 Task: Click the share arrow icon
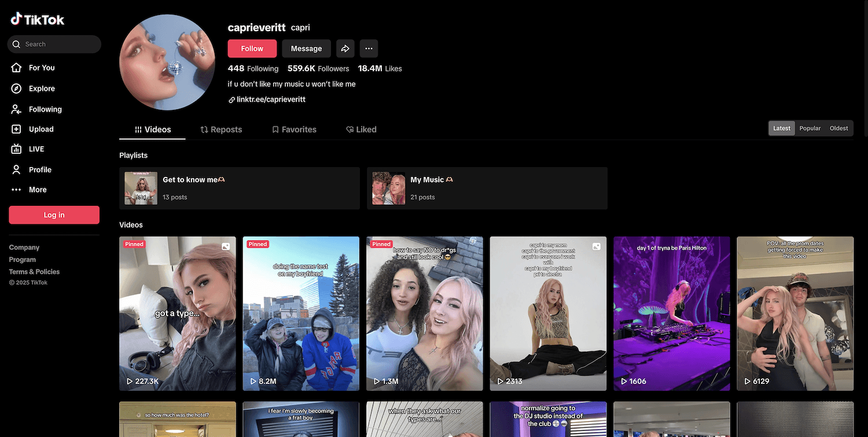[345, 49]
